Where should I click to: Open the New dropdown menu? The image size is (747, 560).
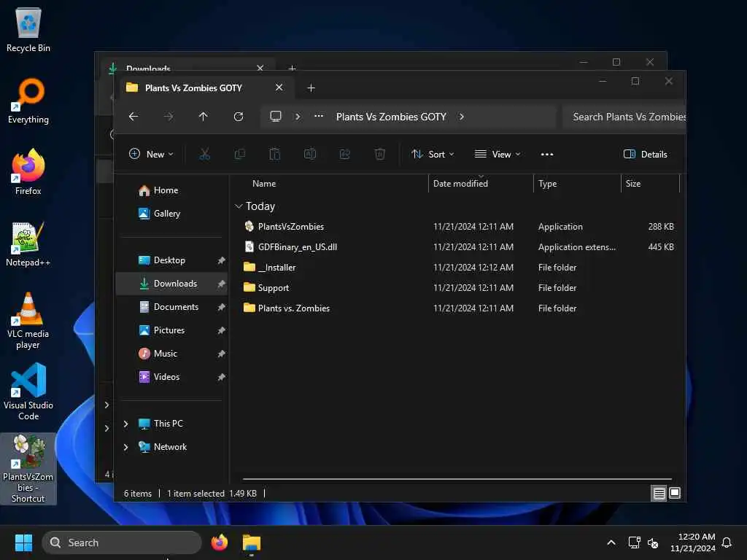[151, 154]
